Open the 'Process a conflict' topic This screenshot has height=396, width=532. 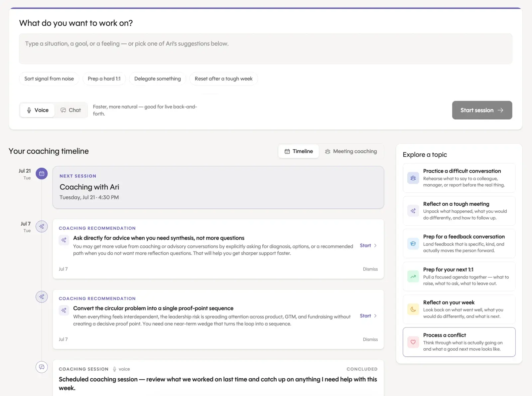459,342
